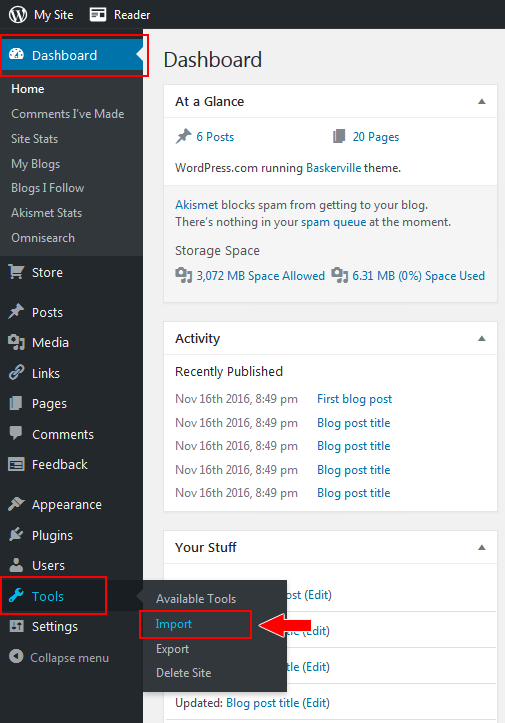
Task: Click the Store cart icon
Action: [x=16, y=272]
